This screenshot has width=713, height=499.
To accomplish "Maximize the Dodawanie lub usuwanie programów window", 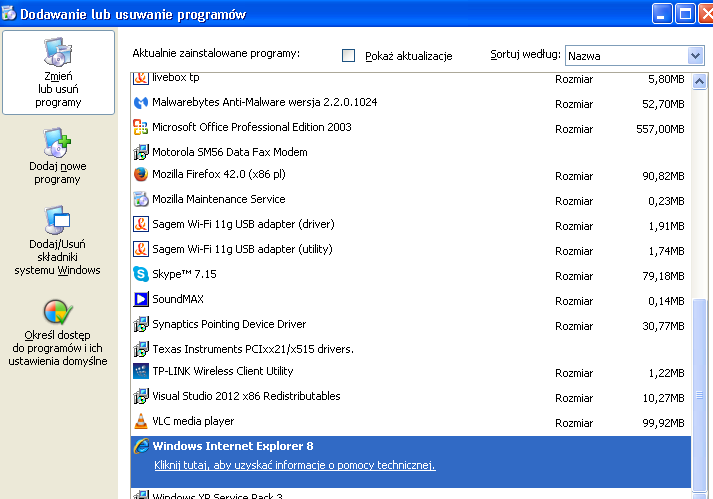I will pyautogui.click(x=685, y=14).
